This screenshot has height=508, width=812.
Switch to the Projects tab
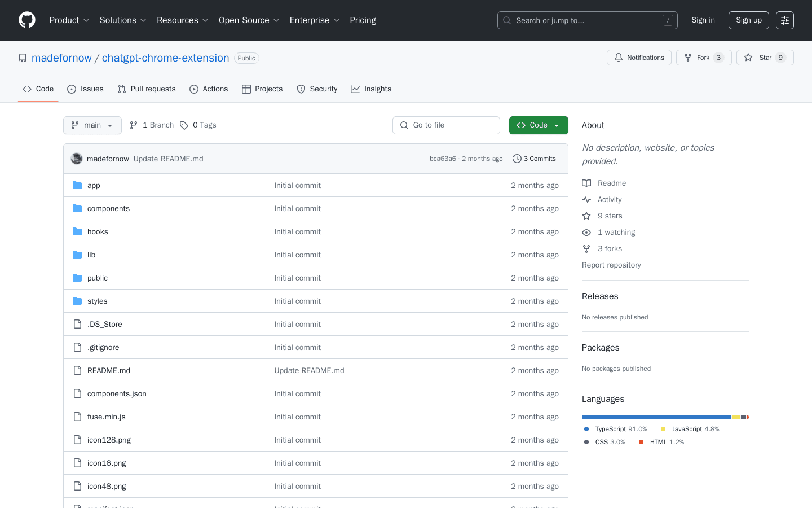pyautogui.click(x=262, y=89)
